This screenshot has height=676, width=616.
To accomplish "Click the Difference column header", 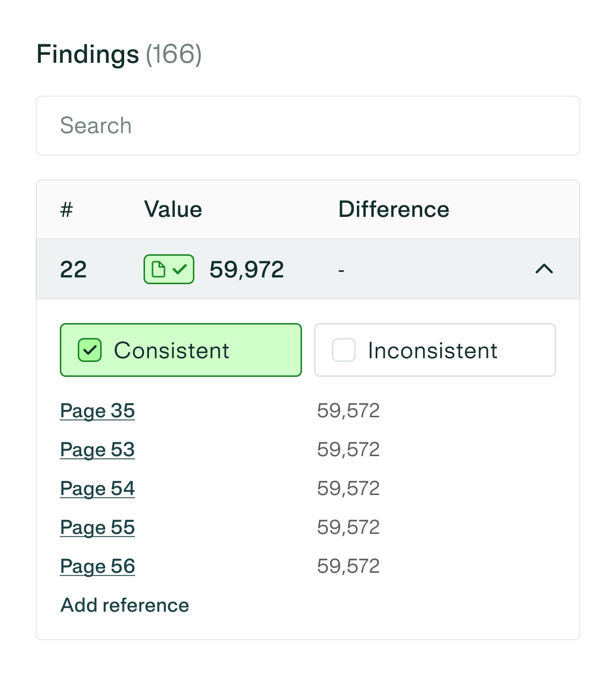I will [x=394, y=209].
